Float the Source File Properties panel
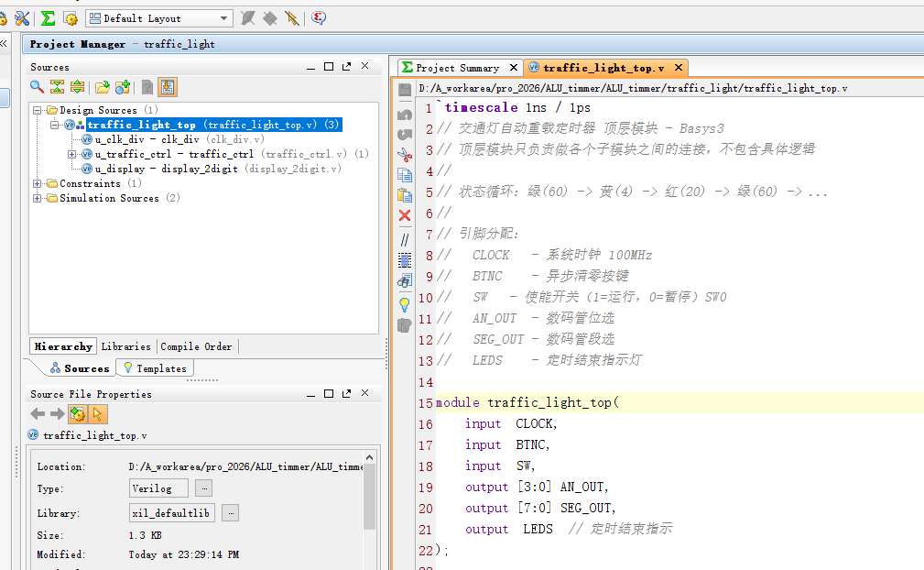924x570 pixels. coord(346,394)
